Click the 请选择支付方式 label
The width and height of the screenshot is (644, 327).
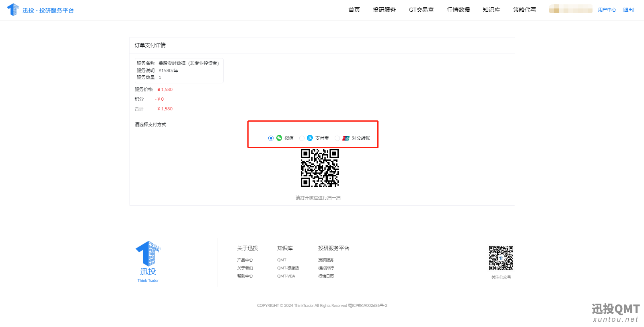[x=150, y=124]
